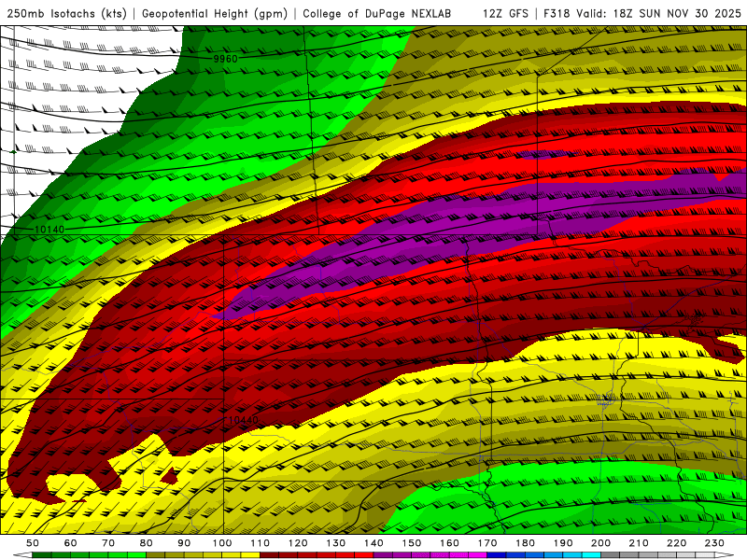Click the '250mb Isotachs (kts)' title text
The image size is (747, 560).
67,13
